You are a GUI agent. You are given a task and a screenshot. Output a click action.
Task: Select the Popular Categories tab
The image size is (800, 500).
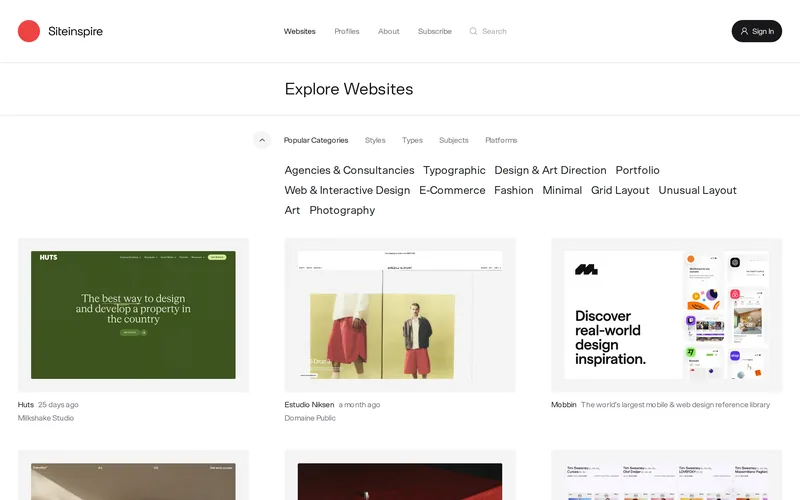point(316,140)
